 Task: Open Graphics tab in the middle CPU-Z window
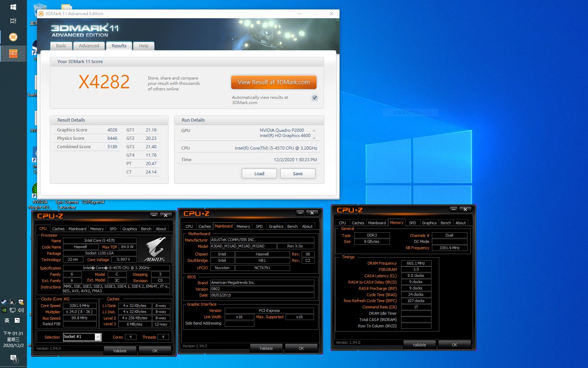(276, 226)
